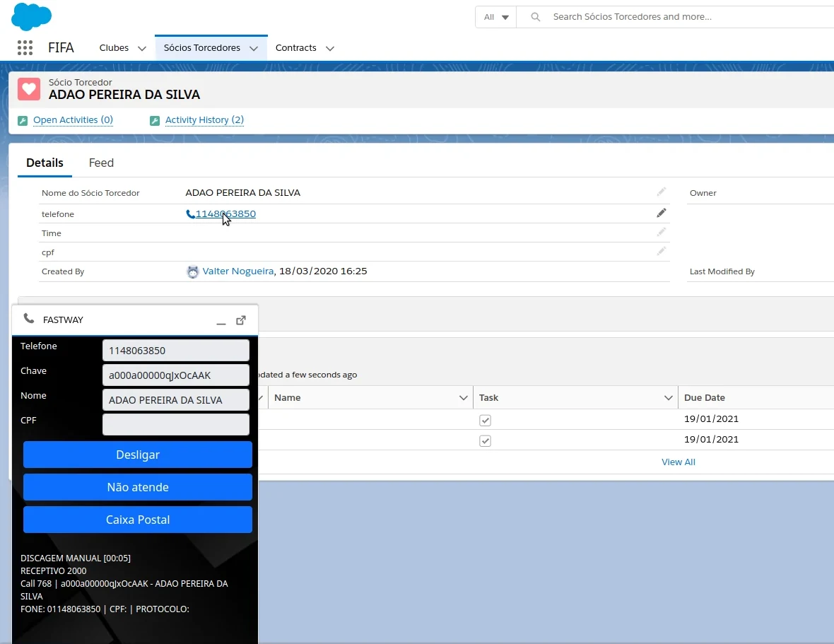Click the FIFA app name
Image resolution: width=834 pixels, height=644 pixels.
[x=61, y=48]
